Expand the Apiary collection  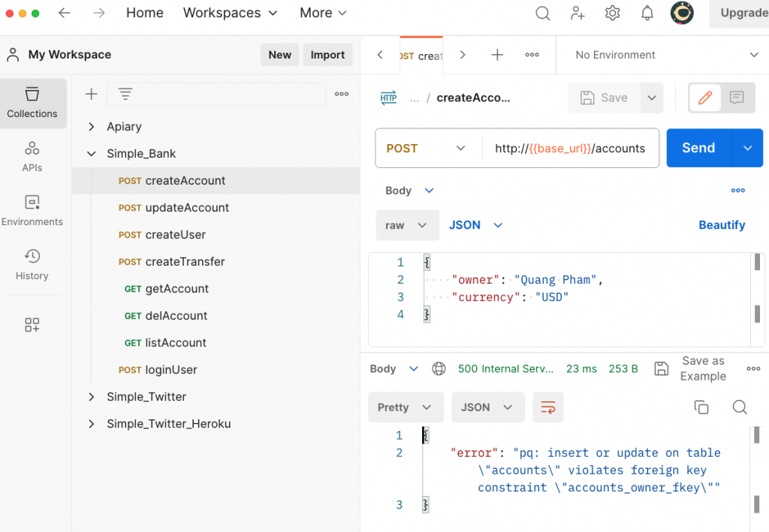coord(92,127)
